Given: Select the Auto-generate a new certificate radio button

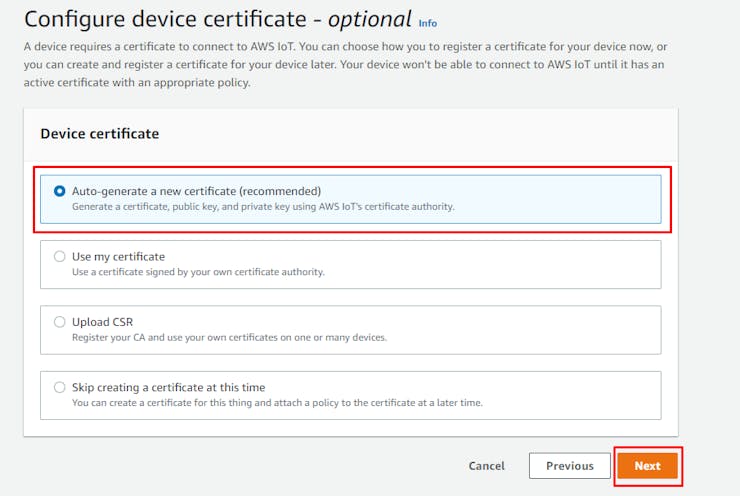Looking at the screenshot, I should click(x=59, y=191).
